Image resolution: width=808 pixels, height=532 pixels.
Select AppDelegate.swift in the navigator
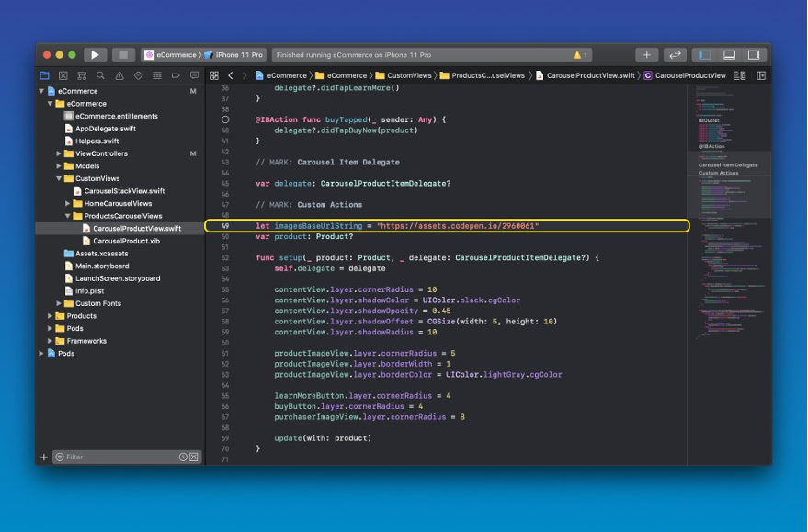(x=105, y=129)
